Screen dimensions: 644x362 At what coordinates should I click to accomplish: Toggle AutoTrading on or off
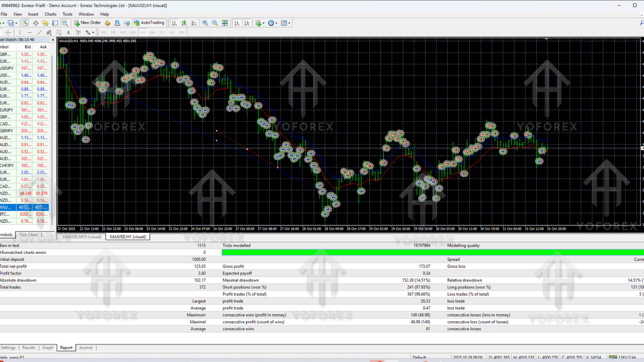point(149,23)
